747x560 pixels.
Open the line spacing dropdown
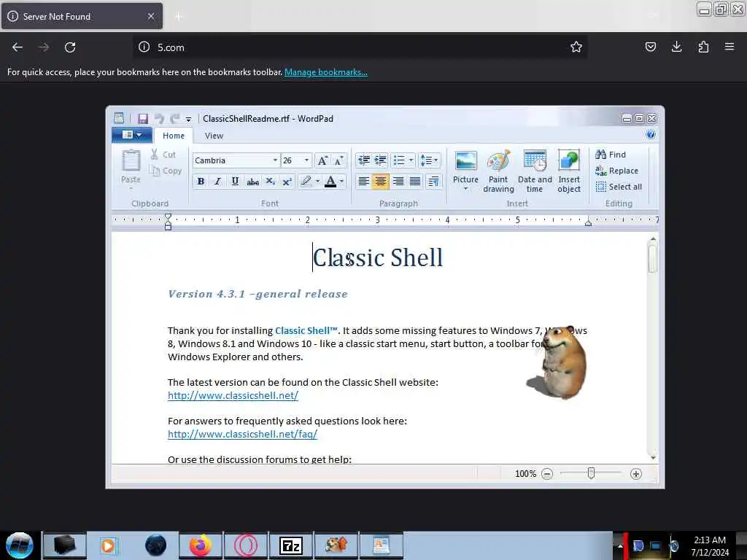429,160
